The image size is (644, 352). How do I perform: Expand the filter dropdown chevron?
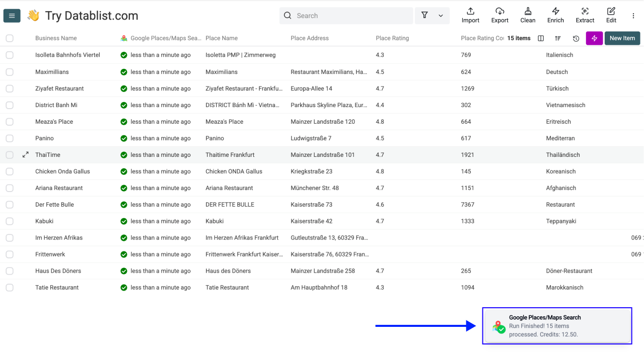click(441, 16)
